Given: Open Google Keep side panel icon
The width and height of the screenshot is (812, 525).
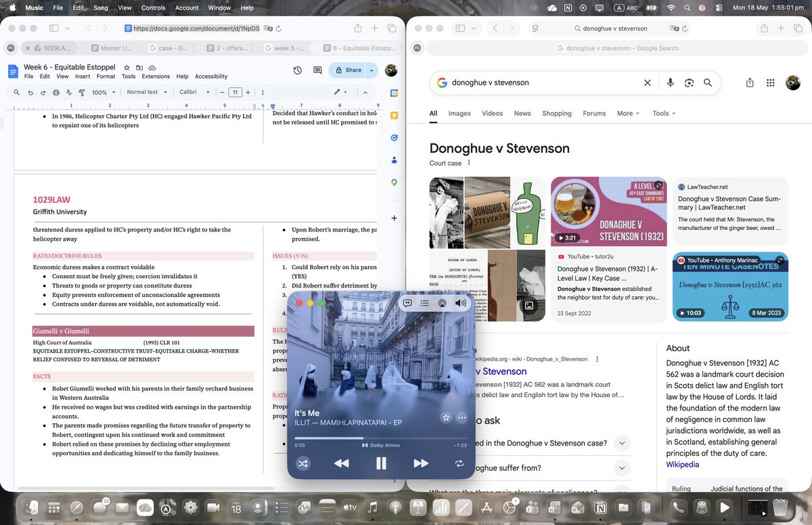Looking at the screenshot, I should (394, 115).
